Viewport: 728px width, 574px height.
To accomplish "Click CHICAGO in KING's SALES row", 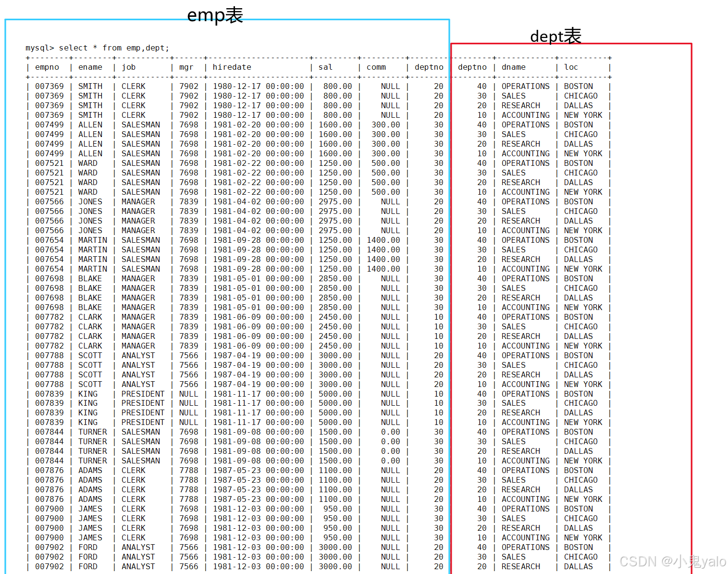I will (x=581, y=403).
